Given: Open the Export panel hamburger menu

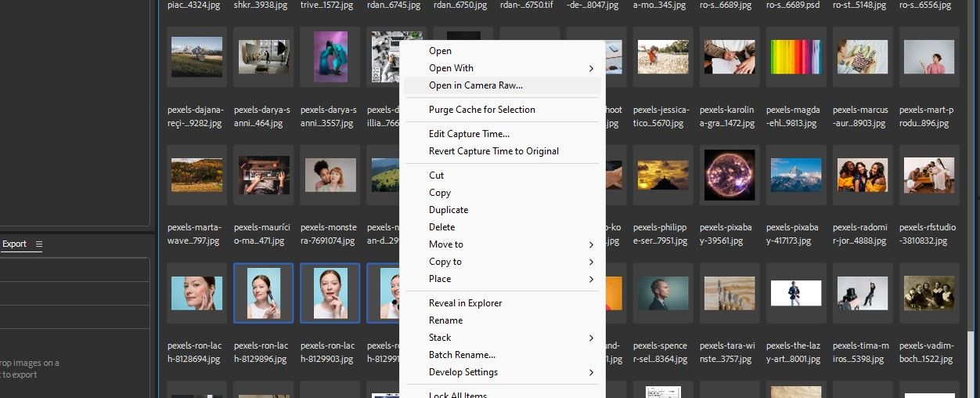Looking at the screenshot, I should [39, 244].
